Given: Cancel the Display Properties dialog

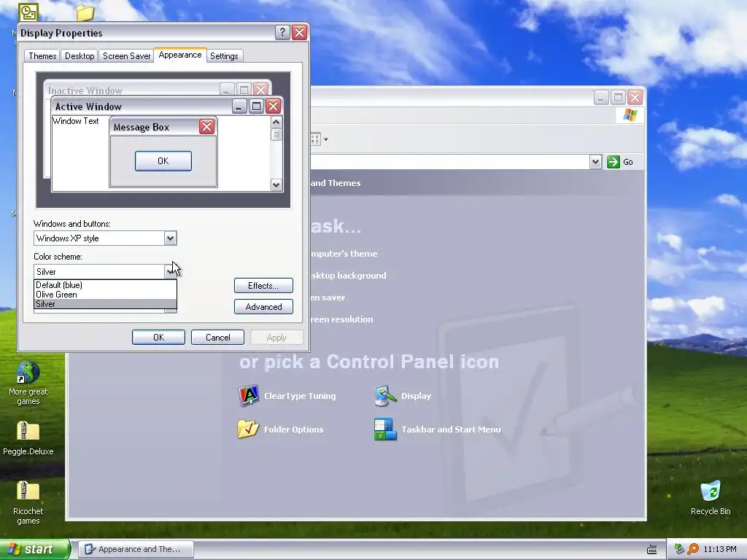Looking at the screenshot, I should pos(217,337).
